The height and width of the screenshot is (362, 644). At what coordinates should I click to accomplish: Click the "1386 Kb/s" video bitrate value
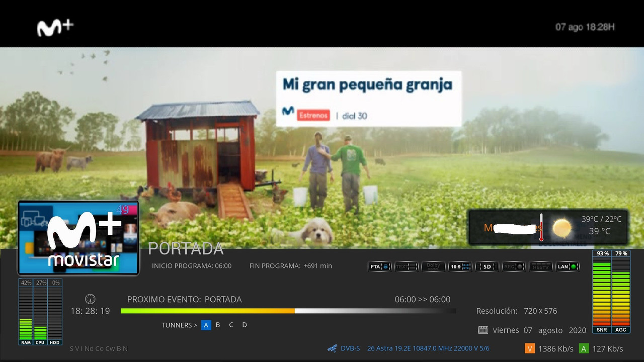pos(556,349)
